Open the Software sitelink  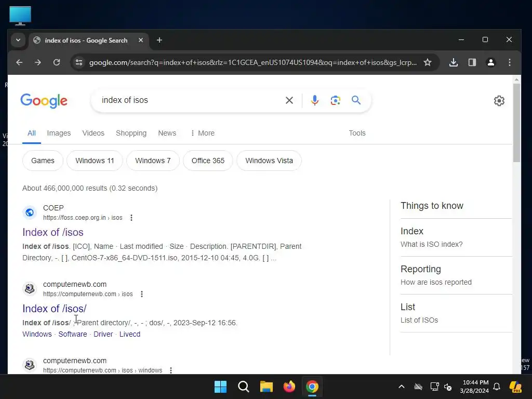pyautogui.click(x=73, y=334)
